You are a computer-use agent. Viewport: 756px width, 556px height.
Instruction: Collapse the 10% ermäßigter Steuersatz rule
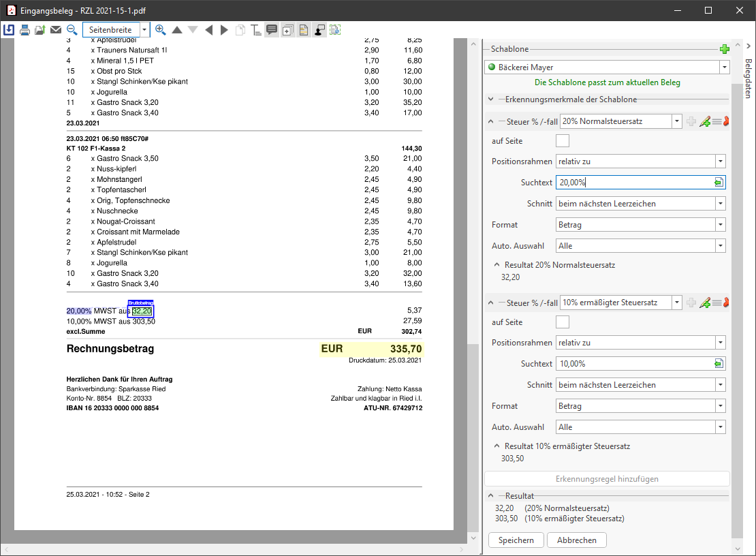(x=491, y=303)
